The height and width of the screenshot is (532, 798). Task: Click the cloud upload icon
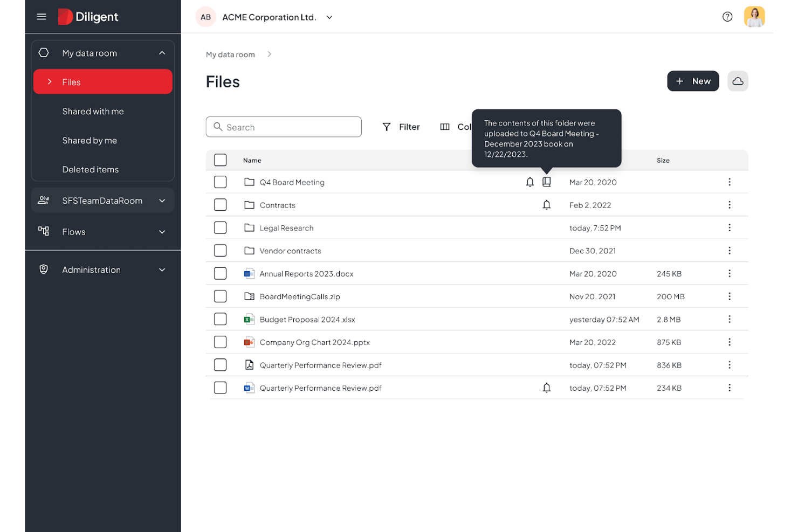(738, 81)
